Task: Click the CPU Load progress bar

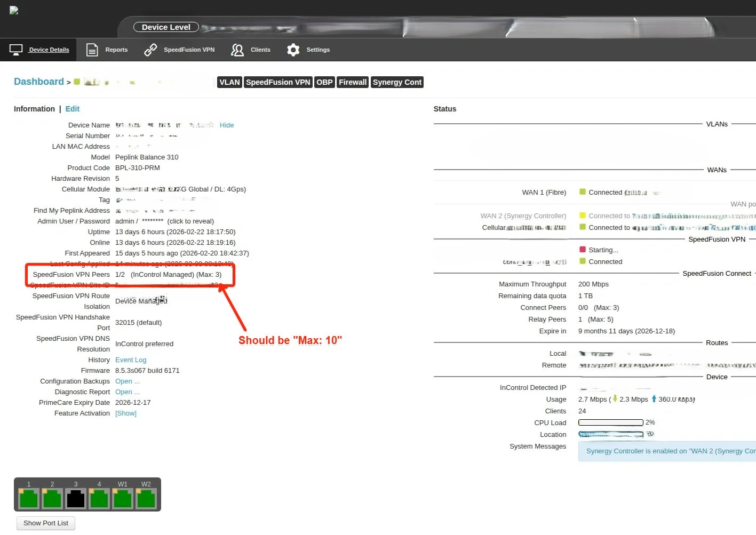Action: (x=610, y=422)
